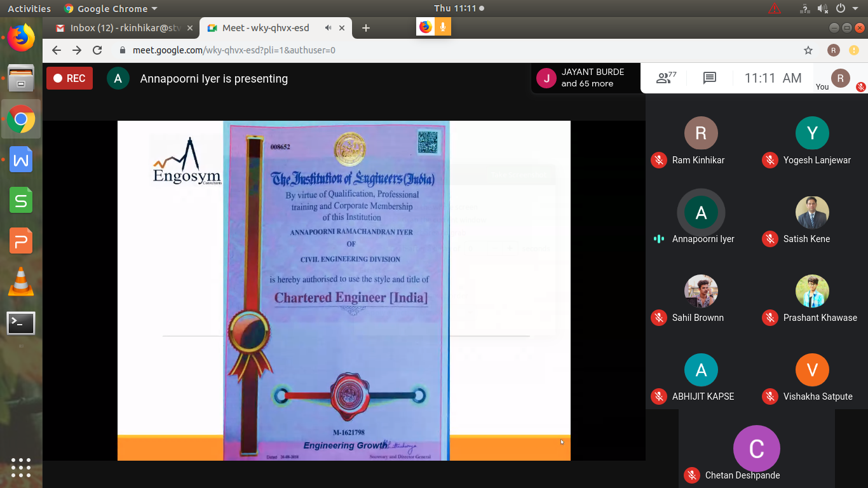Open Google Chrome app menu dropdown

point(111,9)
